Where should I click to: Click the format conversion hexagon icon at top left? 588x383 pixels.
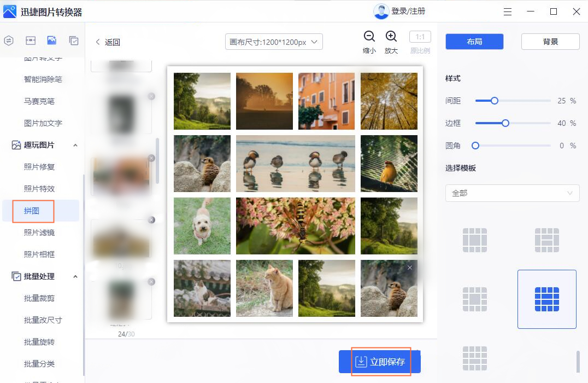click(x=8, y=40)
